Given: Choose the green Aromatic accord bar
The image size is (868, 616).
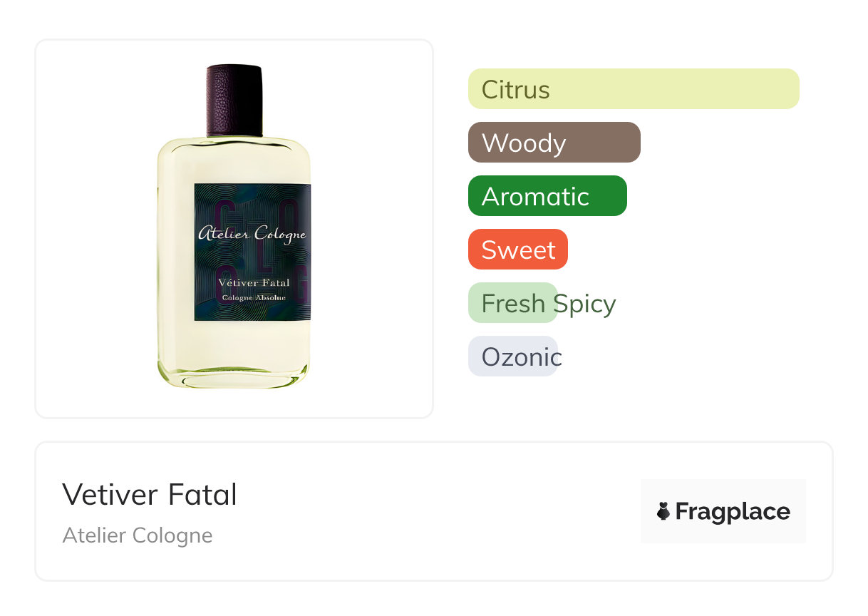Looking at the screenshot, I should (x=547, y=196).
